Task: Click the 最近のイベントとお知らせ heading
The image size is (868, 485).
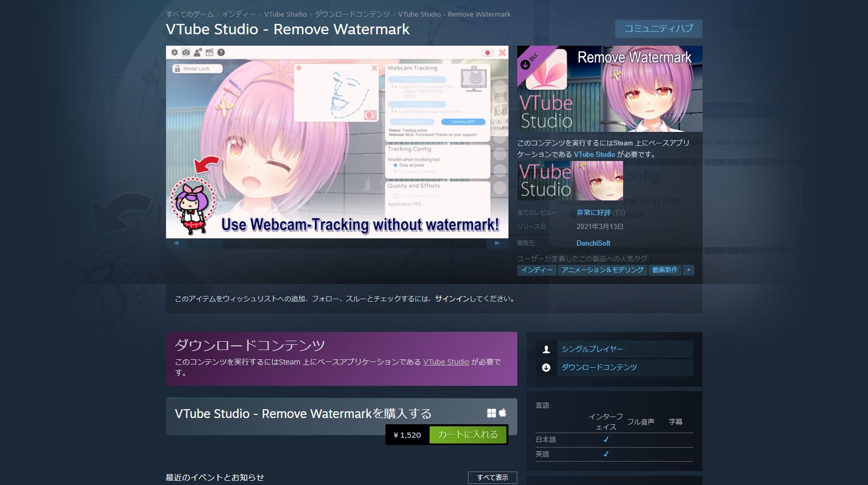Action: (x=215, y=477)
